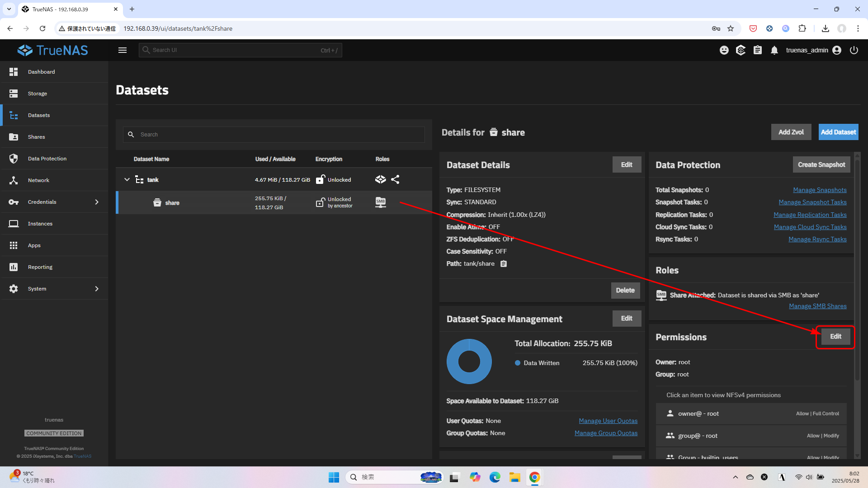
Task: Open the feedback smiley icon
Action: [724, 50]
